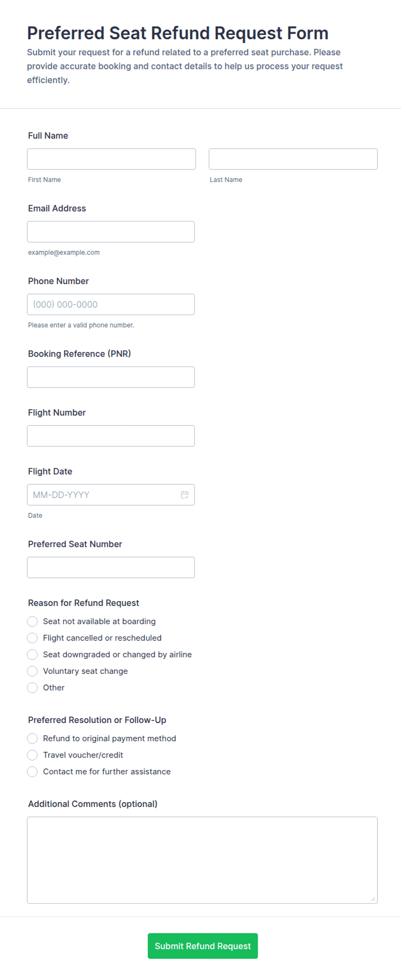Pick "Contact me for further assistance" option
401x980 pixels.
(x=32, y=772)
